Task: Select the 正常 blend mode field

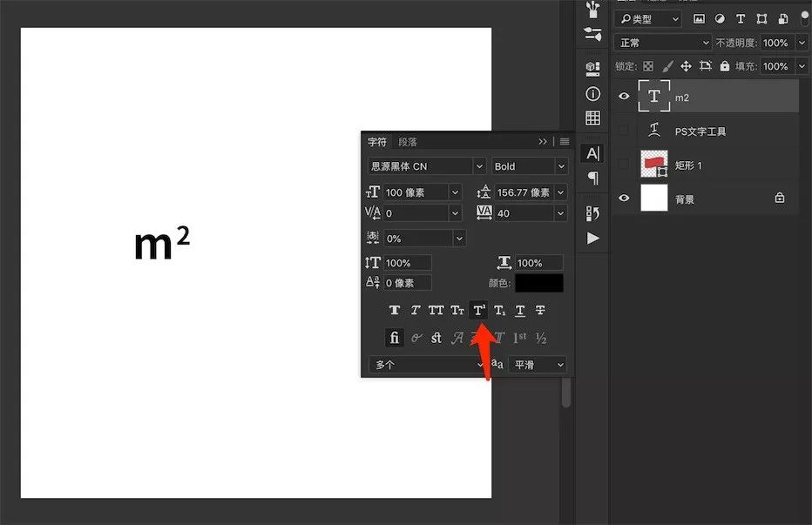Action: 662,42
